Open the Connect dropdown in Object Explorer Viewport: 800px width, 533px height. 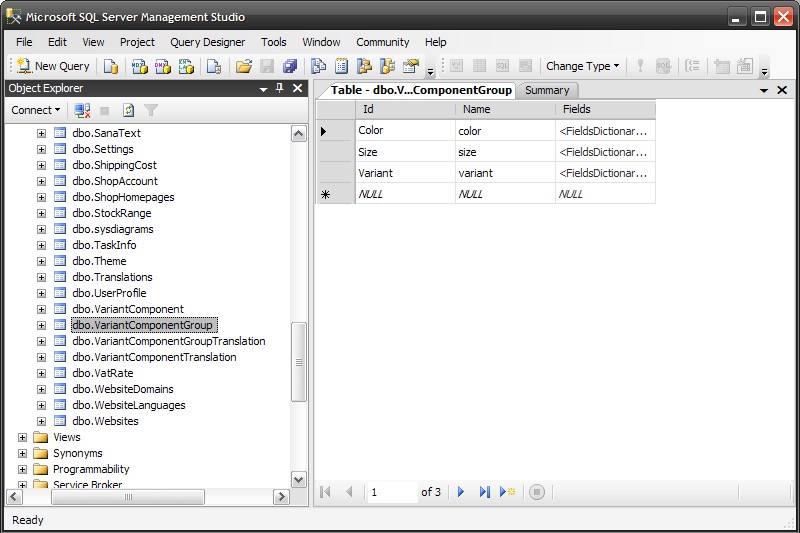pos(35,110)
